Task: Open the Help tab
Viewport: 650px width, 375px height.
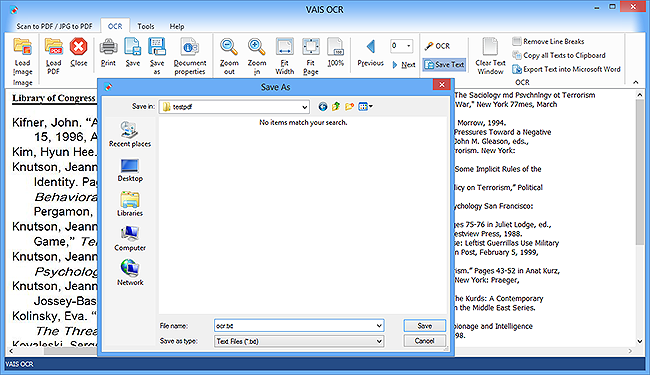Action: pos(177,26)
